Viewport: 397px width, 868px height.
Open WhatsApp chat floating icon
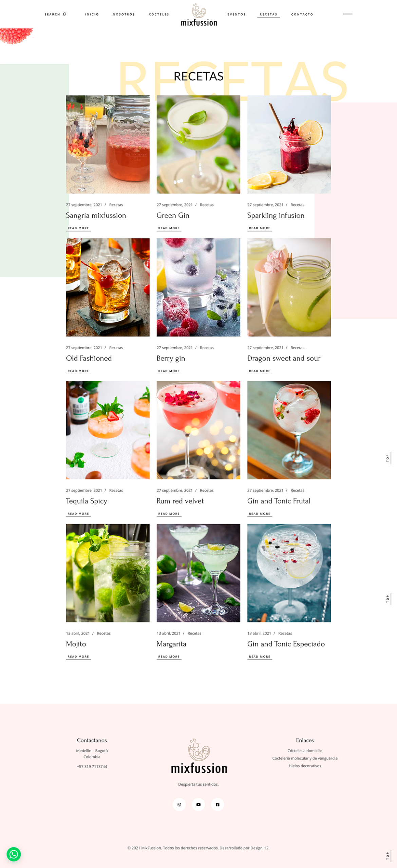14,854
